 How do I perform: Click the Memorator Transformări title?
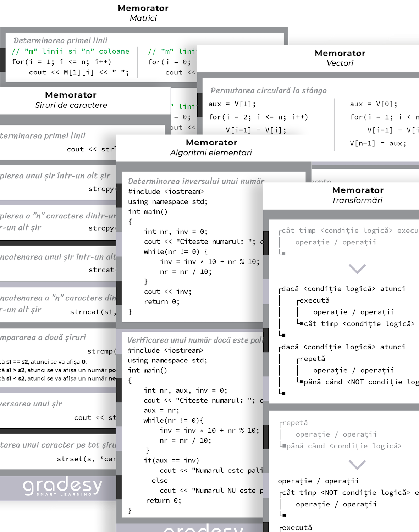click(x=358, y=195)
